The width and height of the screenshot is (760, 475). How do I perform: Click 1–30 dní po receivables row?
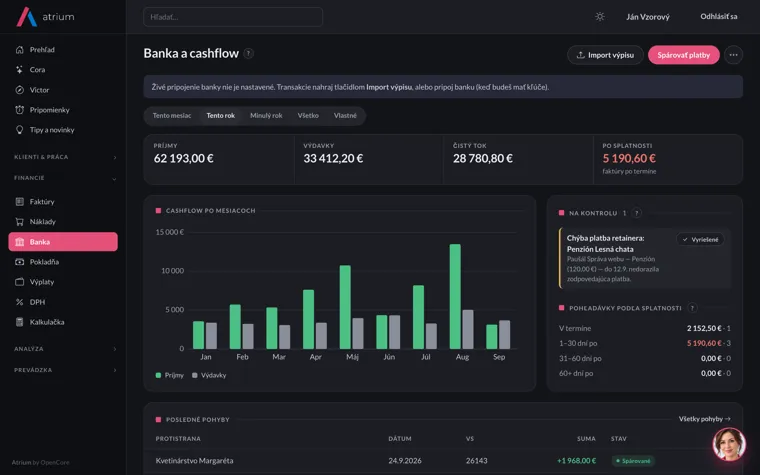pyautogui.click(x=645, y=343)
